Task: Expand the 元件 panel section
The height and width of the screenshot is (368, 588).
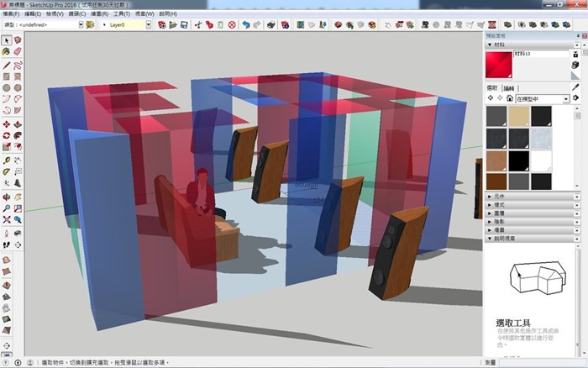Action: coord(497,195)
